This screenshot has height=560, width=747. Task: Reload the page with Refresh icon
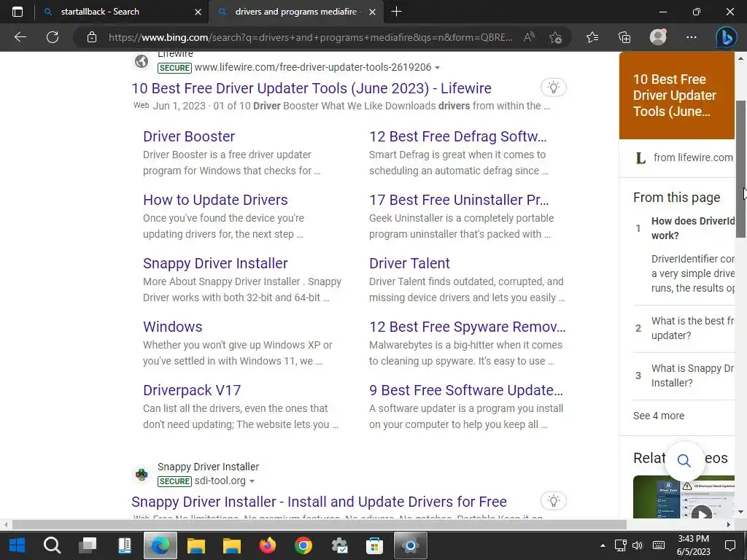[53, 37]
